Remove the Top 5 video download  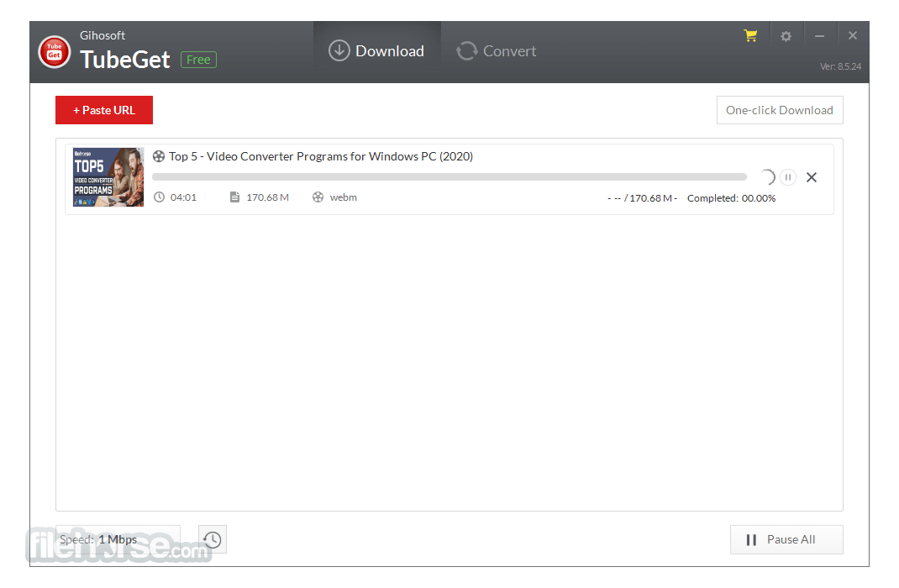tap(812, 177)
